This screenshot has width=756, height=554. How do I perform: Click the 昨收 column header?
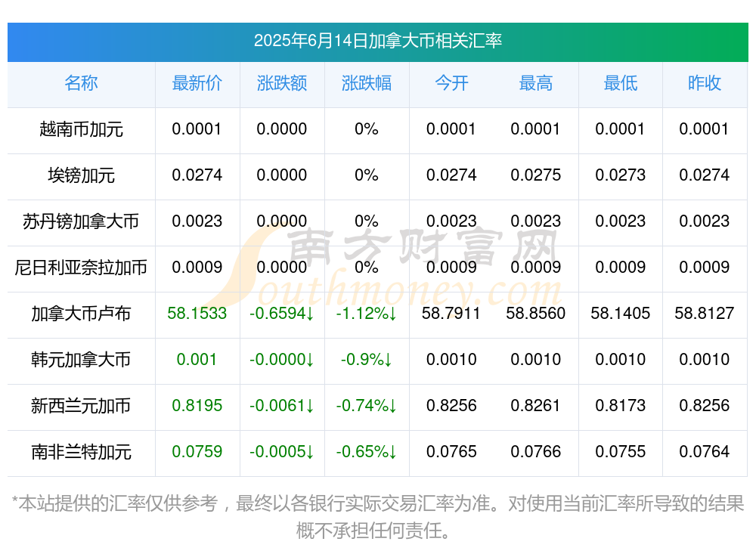tap(705, 83)
